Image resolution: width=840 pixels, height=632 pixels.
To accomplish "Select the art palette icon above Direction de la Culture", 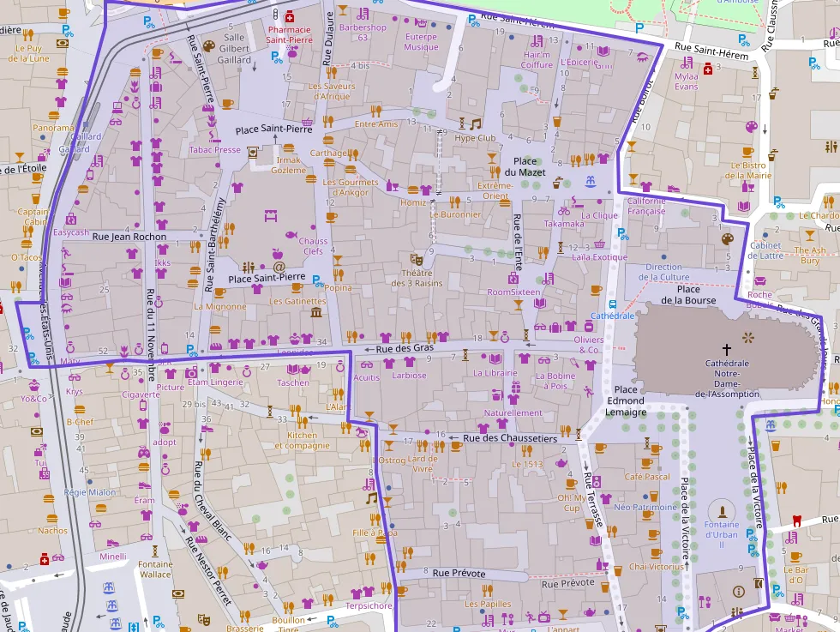I will coord(727,239).
